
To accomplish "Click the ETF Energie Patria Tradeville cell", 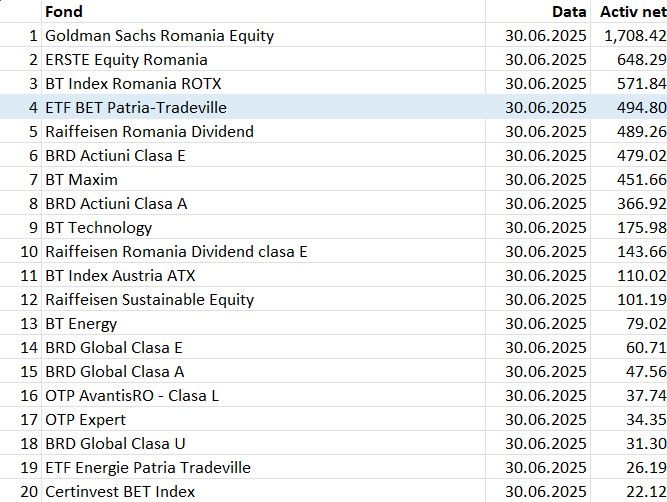I will pos(263,467).
